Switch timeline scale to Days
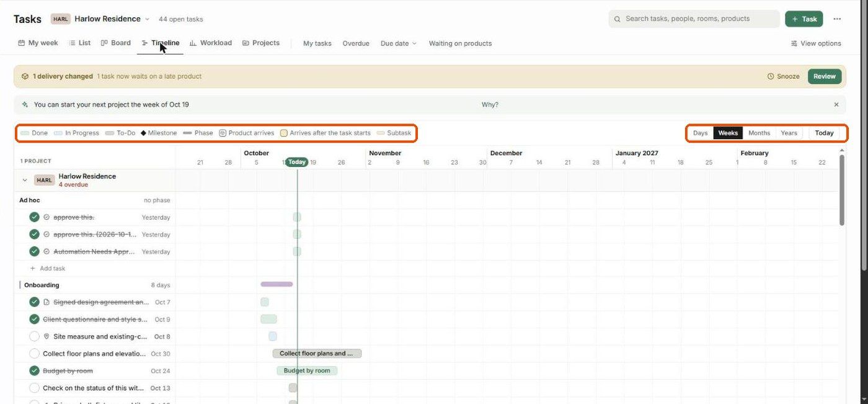 pos(700,133)
